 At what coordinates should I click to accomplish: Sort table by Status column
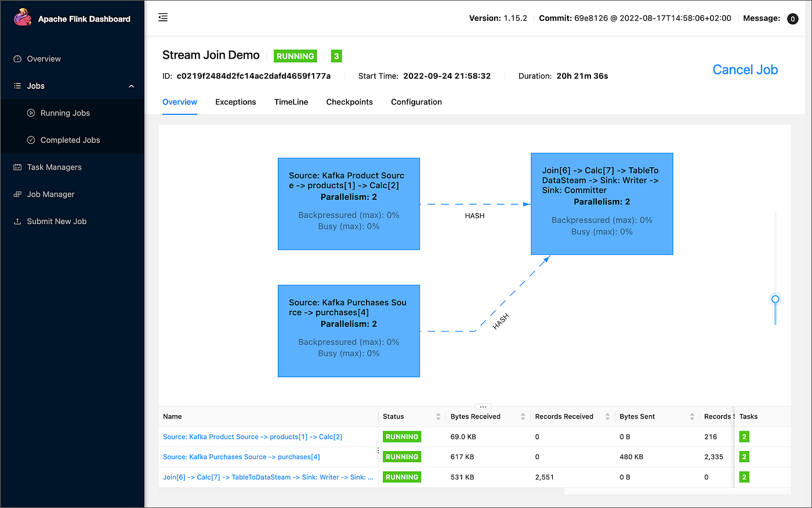click(438, 416)
